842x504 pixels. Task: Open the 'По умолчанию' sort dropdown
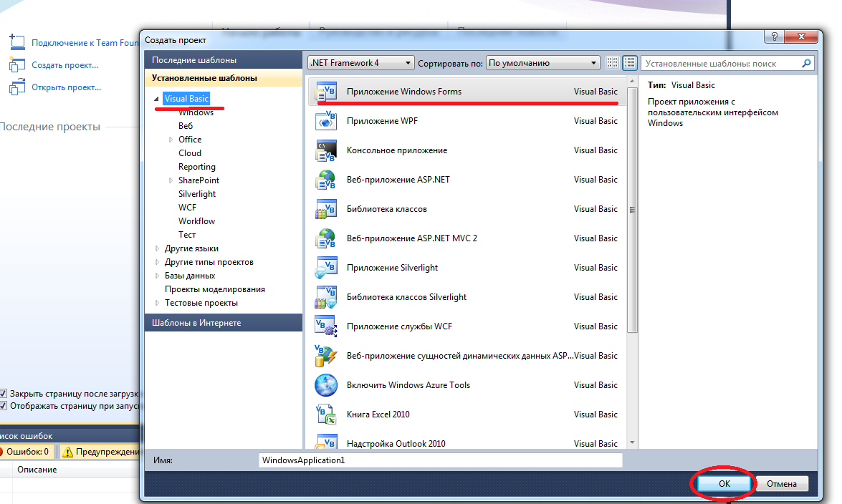coord(543,63)
